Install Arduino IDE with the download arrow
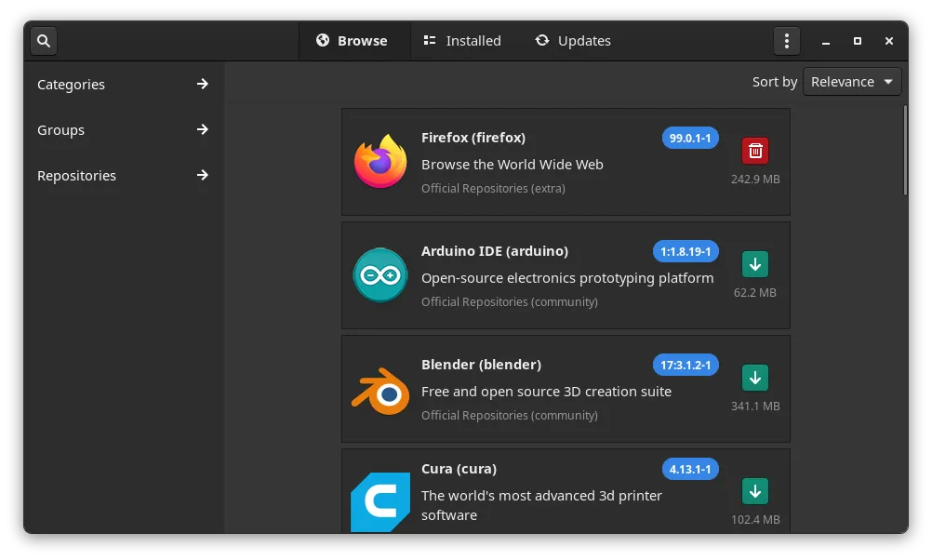 pos(755,264)
